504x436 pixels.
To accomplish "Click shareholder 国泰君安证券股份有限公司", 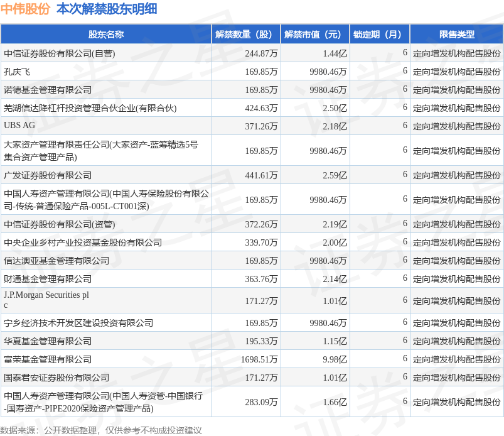I will pos(56,378).
